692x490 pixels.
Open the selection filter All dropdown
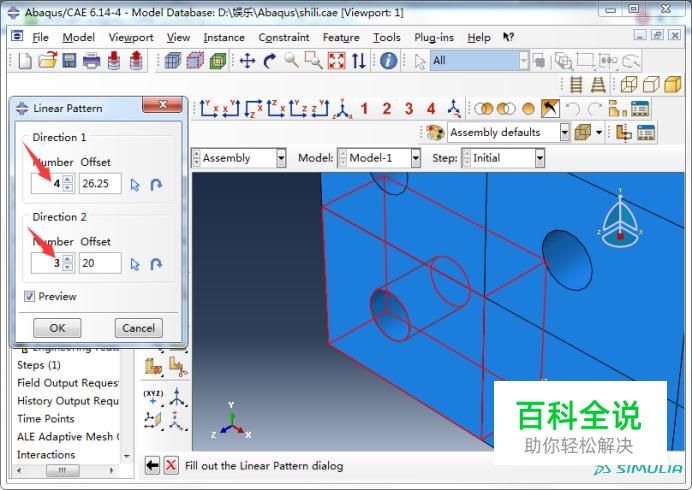(x=523, y=60)
